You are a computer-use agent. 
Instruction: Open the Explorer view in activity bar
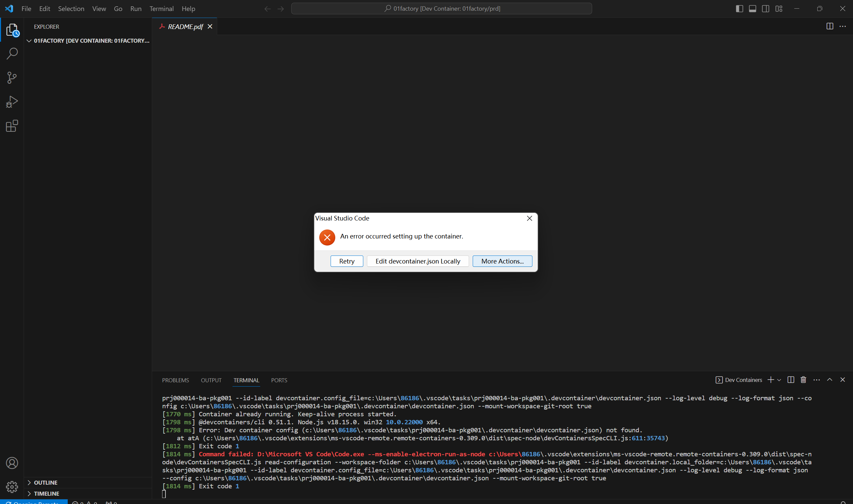point(12,30)
